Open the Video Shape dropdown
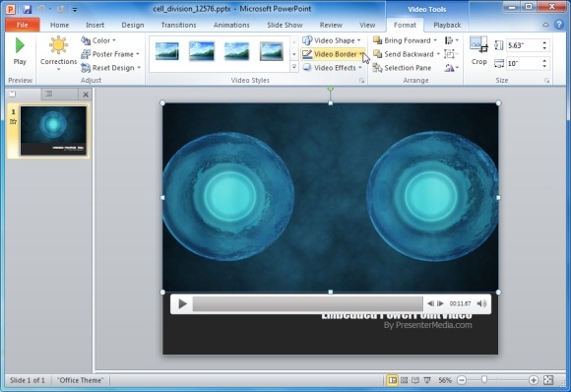The width and height of the screenshot is (571, 392). point(332,40)
